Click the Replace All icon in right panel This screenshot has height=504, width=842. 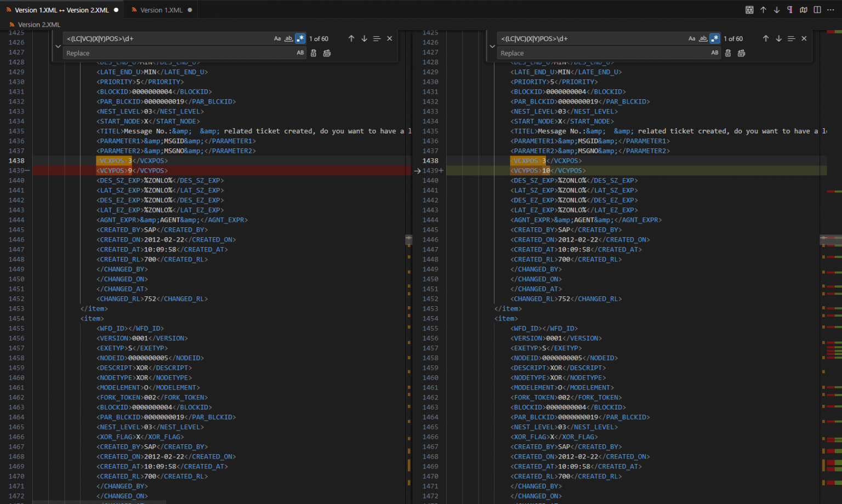pyautogui.click(x=741, y=53)
